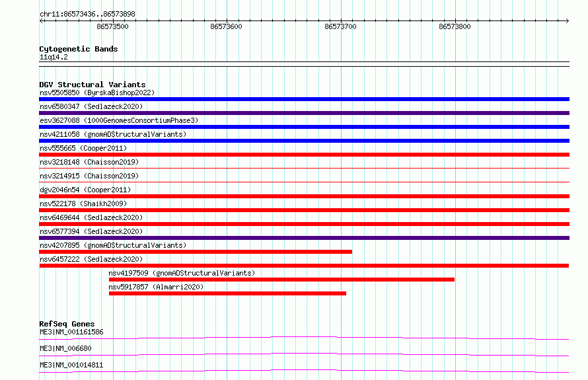This screenshot has width=588, height=380.
Task: Click ruler position label 86573600
Action: [x=226, y=26]
